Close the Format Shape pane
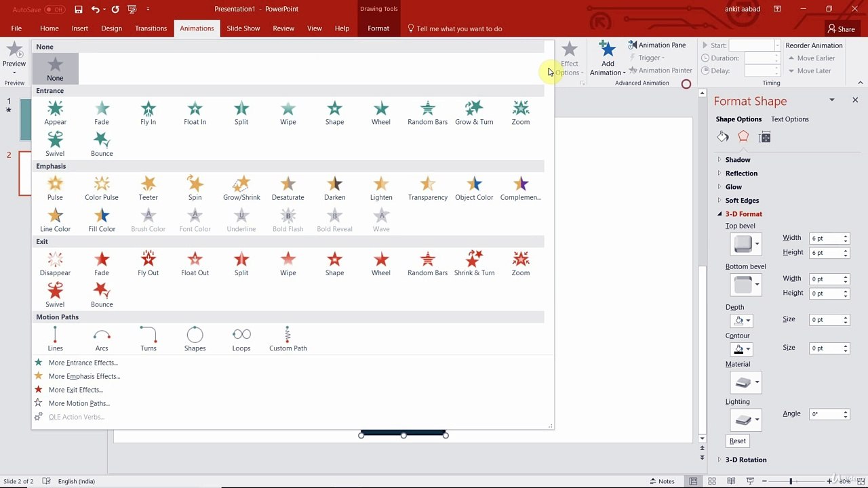868x488 pixels. pyautogui.click(x=855, y=100)
